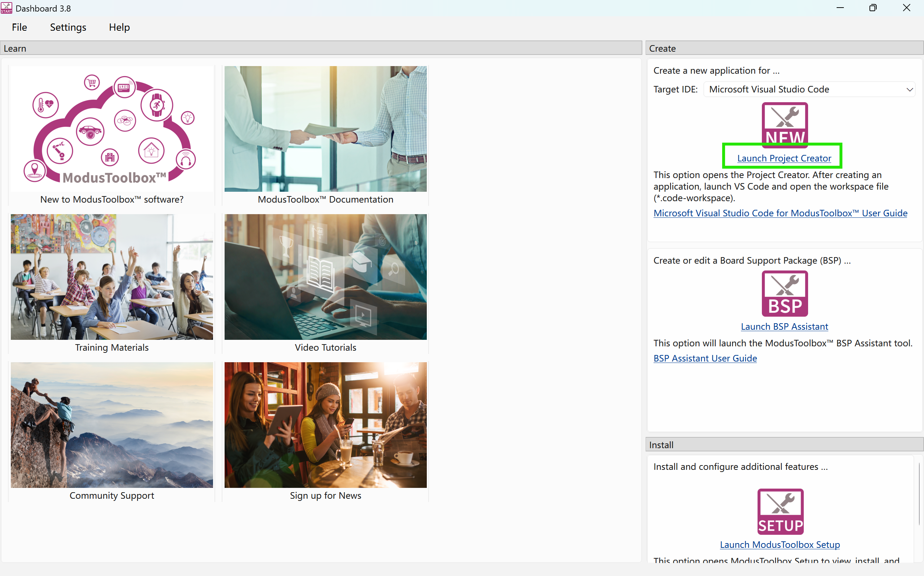Minimize the Dashboard window

pos(840,8)
